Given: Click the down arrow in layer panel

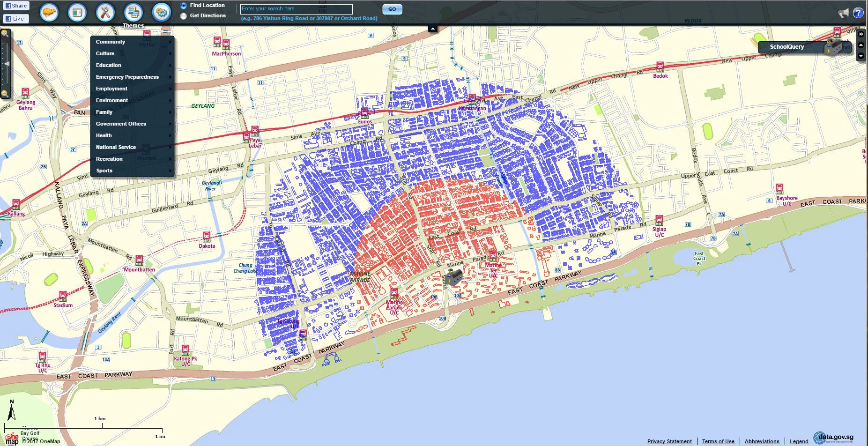Looking at the screenshot, I should (x=861, y=56).
